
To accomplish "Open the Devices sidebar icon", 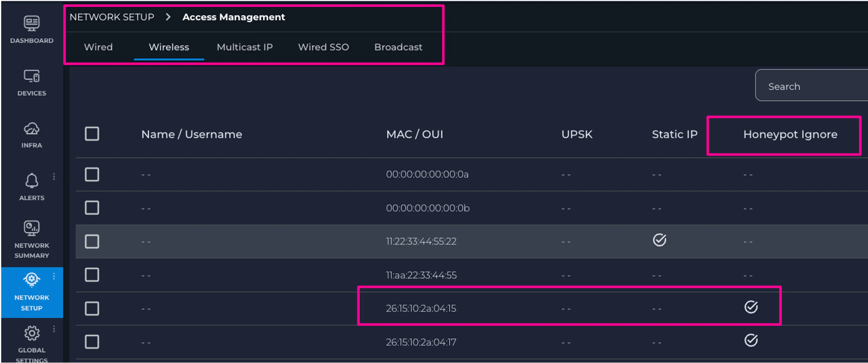I will coord(32,76).
